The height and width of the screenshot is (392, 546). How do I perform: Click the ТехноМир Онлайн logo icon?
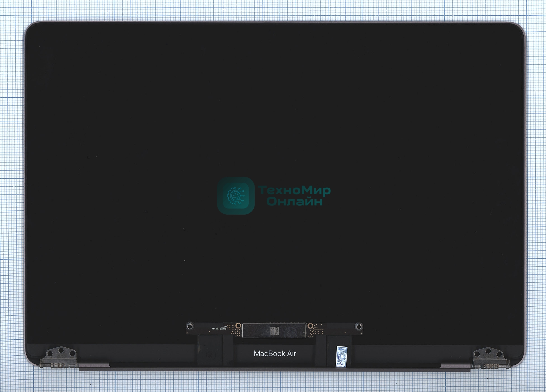coord(236,196)
